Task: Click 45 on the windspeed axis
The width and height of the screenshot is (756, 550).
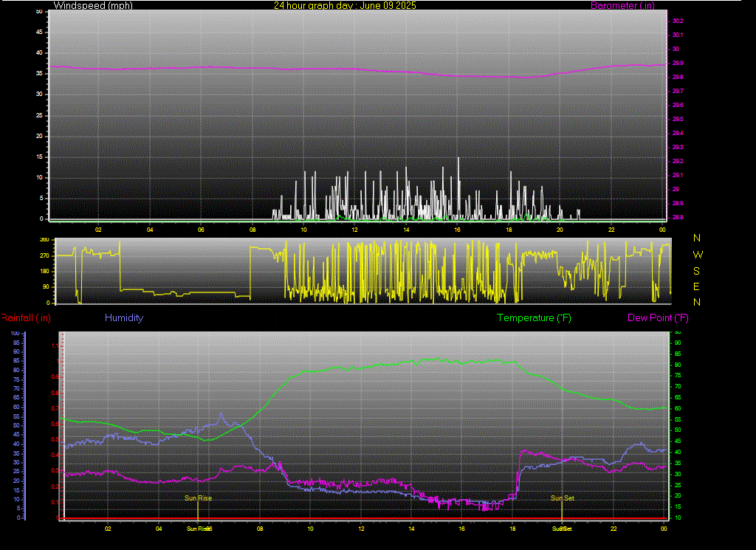Action: click(40, 32)
